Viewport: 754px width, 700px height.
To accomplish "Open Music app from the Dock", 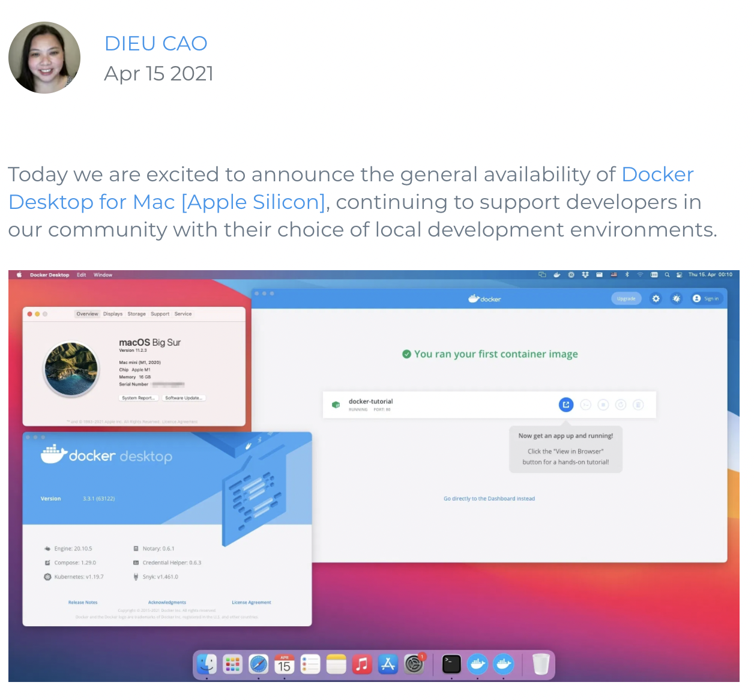I will coord(362,664).
